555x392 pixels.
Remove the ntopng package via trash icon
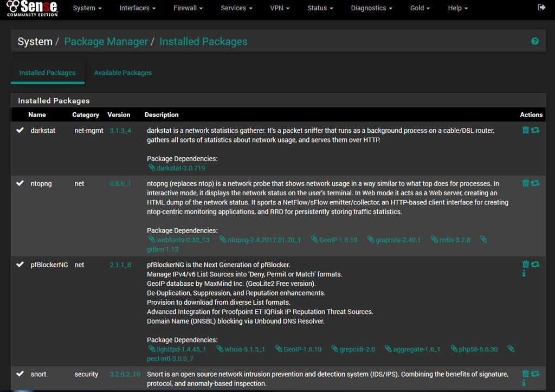[525, 183]
